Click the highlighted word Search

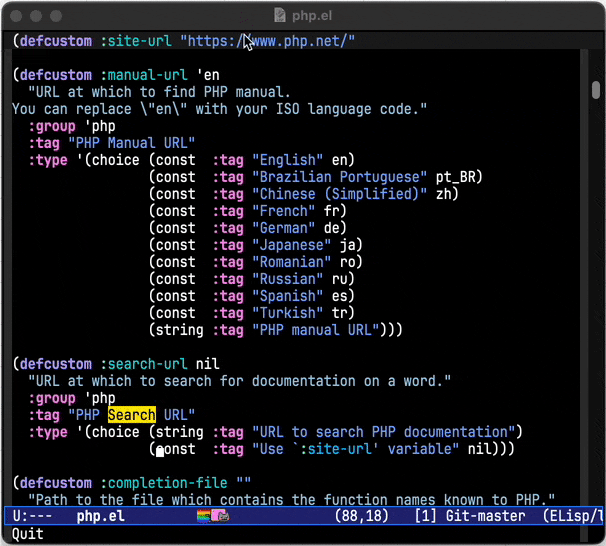132,415
